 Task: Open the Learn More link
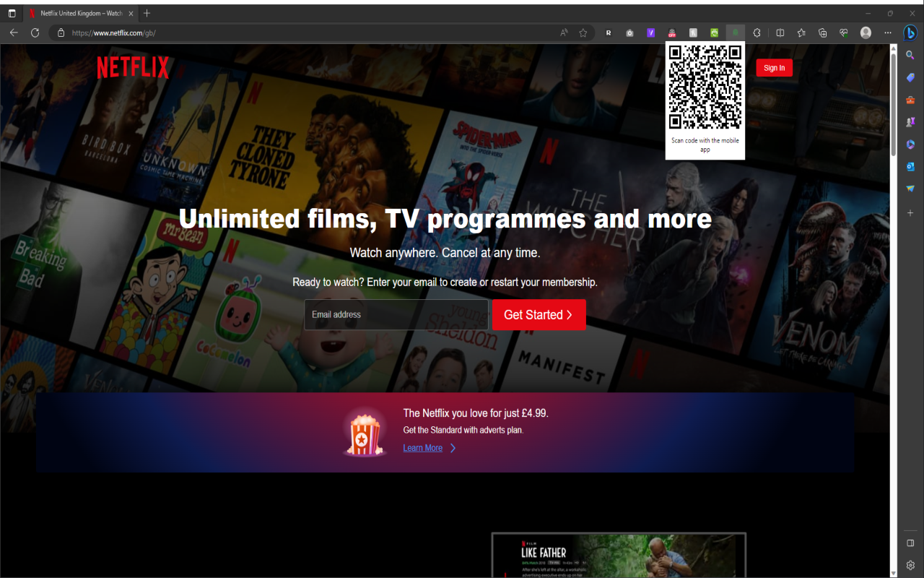pyautogui.click(x=423, y=448)
